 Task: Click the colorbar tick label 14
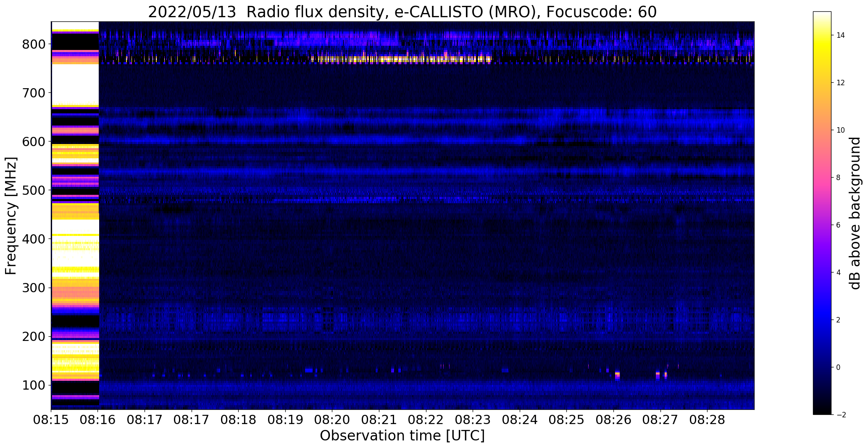(841, 35)
